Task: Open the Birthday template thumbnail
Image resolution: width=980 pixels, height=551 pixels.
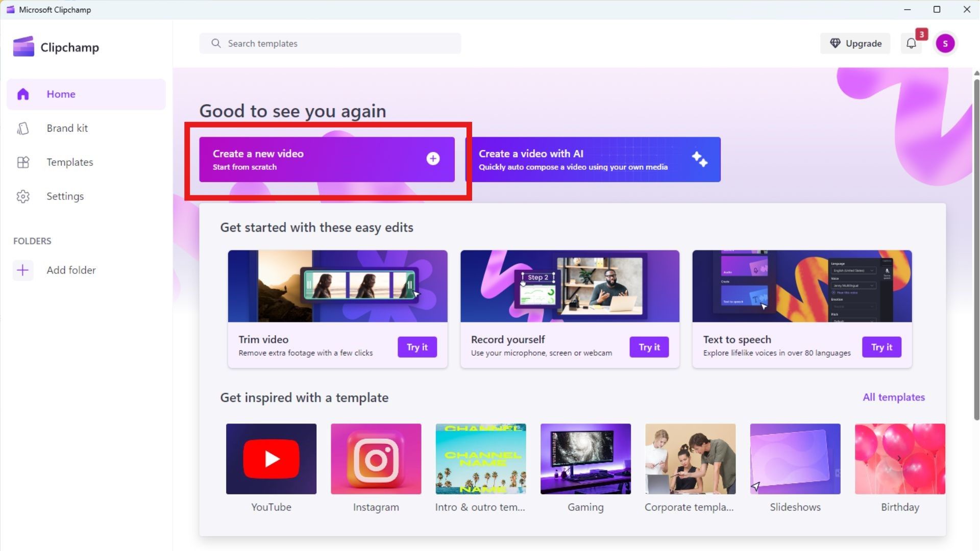Action: tap(900, 459)
